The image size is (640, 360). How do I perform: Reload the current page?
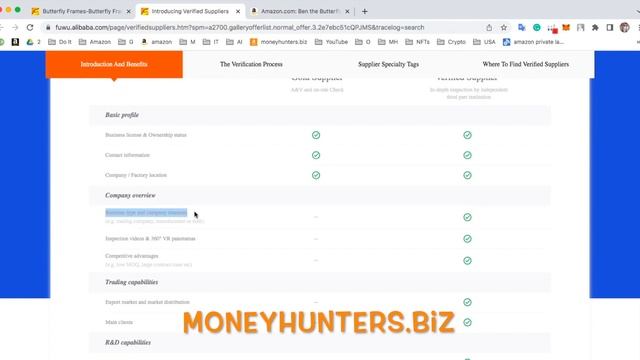30,27
